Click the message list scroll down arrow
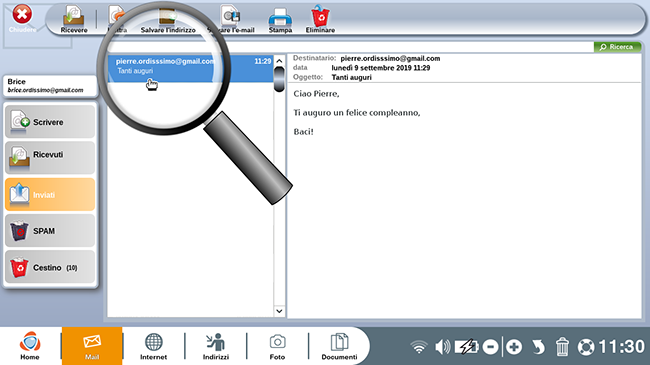The height and width of the screenshot is (365, 650). click(x=279, y=311)
